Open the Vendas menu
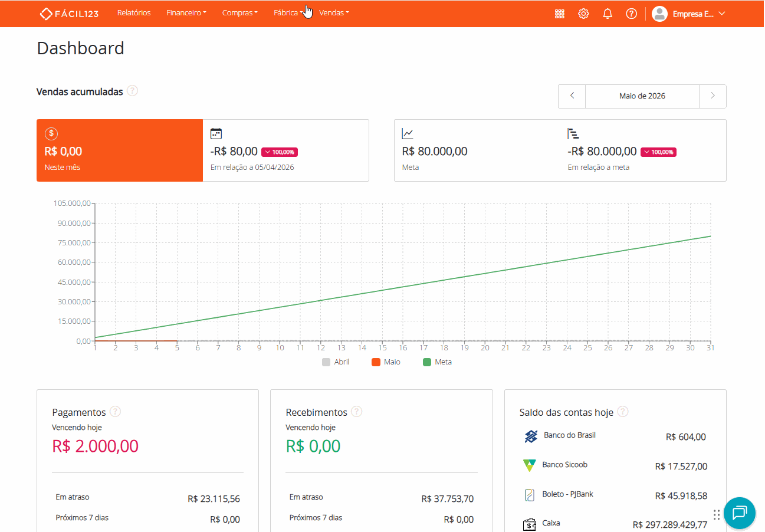Image resolution: width=765 pixels, height=532 pixels. 334,13
